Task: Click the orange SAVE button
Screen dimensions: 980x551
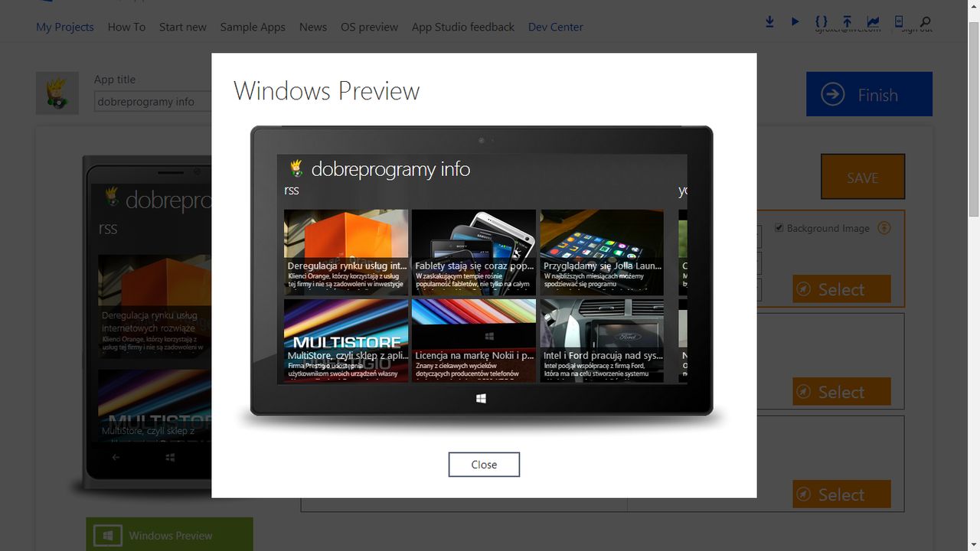Action: (863, 177)
